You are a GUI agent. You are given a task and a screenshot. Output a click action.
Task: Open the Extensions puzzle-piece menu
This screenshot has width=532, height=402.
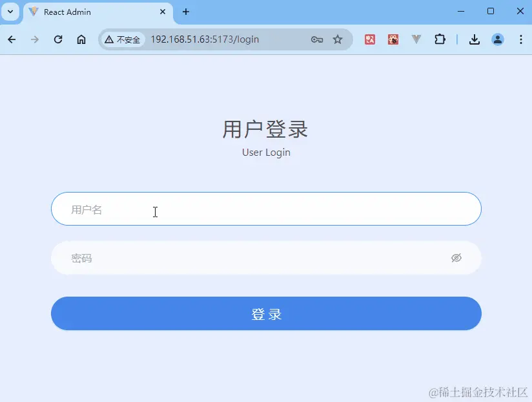(x=440, y=39)
